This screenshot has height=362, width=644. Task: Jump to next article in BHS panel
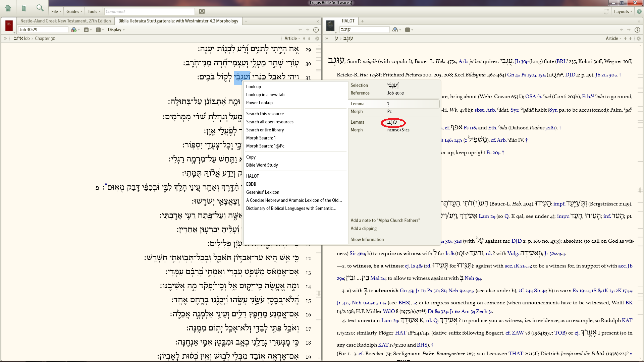point(309,39)
